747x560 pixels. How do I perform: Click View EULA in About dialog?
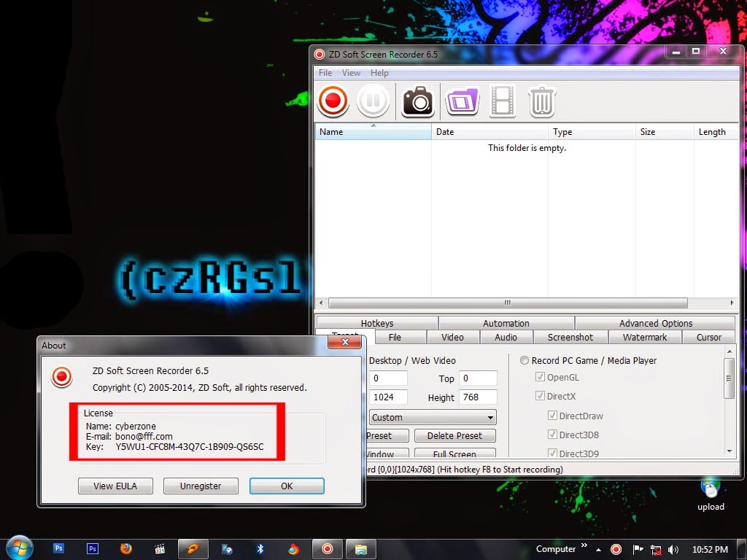(115, 486)
